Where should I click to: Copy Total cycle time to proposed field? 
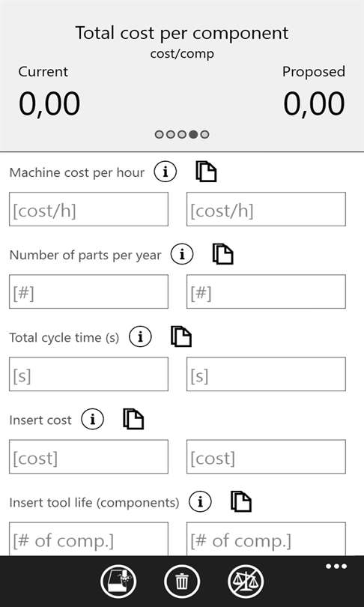(181, 336)
